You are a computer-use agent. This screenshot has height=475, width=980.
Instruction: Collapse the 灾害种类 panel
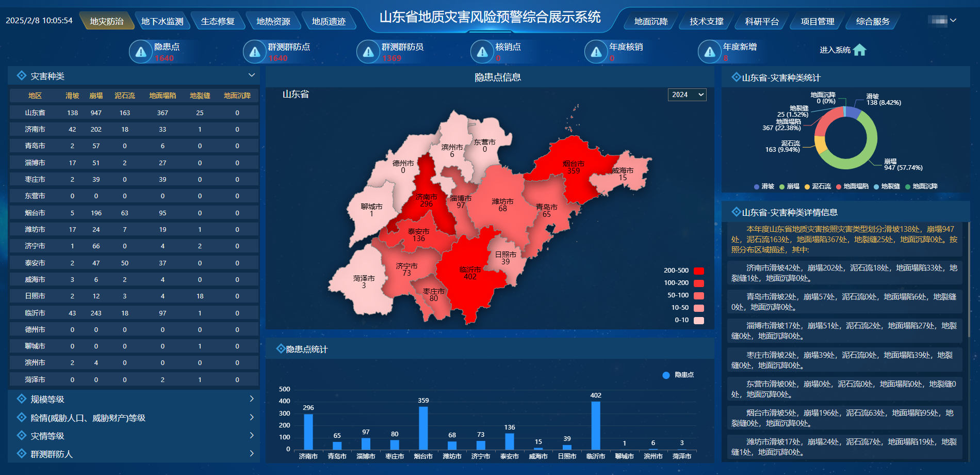tap(251, 75)
